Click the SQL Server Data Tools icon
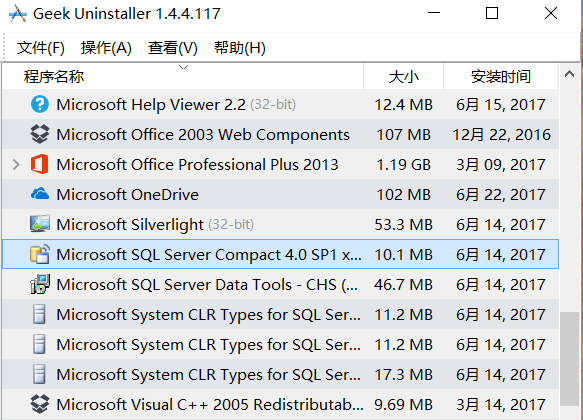The image size is (583, 420). (x=39, y=284)
